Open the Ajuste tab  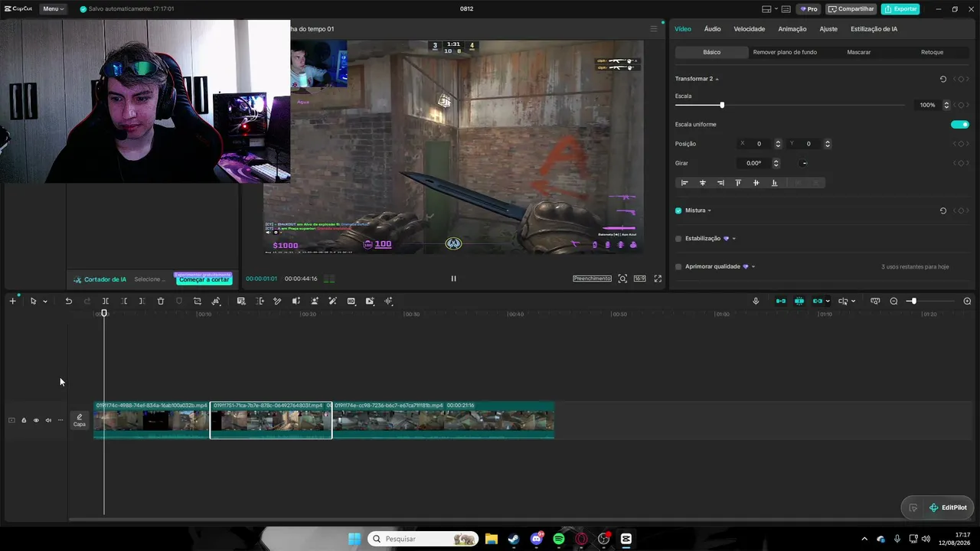click(x=828, y=29)
